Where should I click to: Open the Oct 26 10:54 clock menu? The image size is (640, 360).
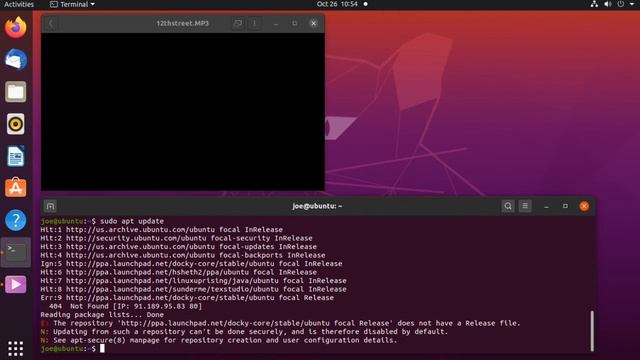337,4
